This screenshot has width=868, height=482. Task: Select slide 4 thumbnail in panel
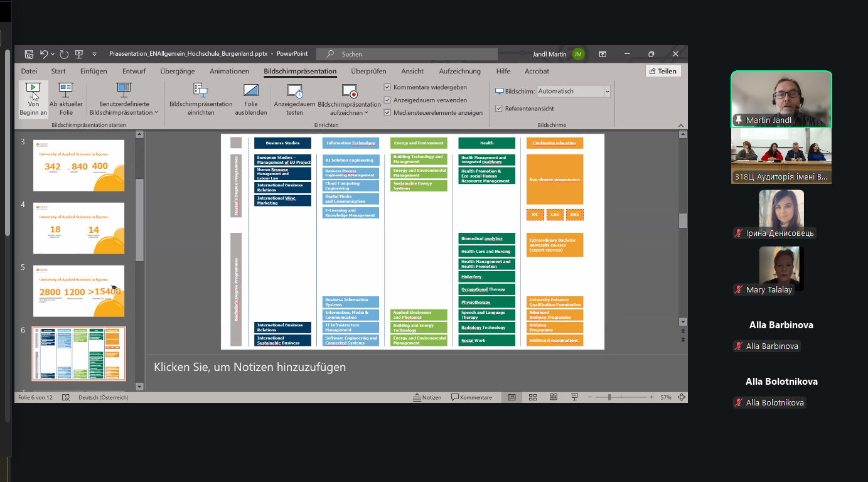pos(78,228)
